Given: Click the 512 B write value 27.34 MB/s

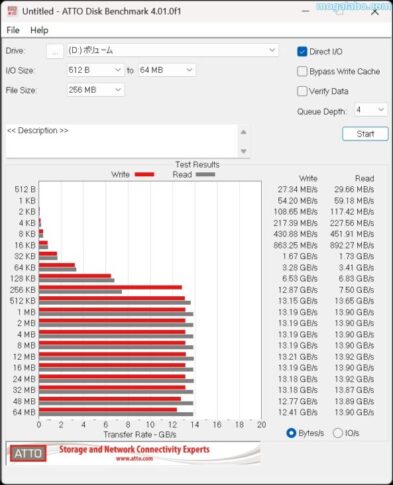Looking at the screenshot, I should point(298,189).
